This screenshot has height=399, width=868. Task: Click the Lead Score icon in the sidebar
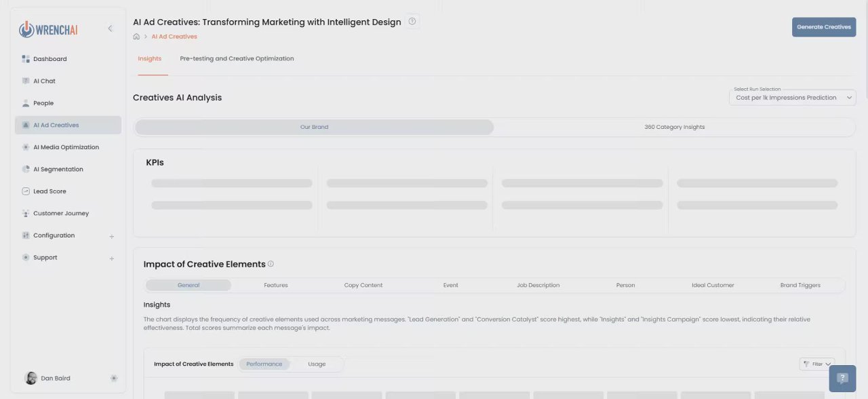pos(26,191)
